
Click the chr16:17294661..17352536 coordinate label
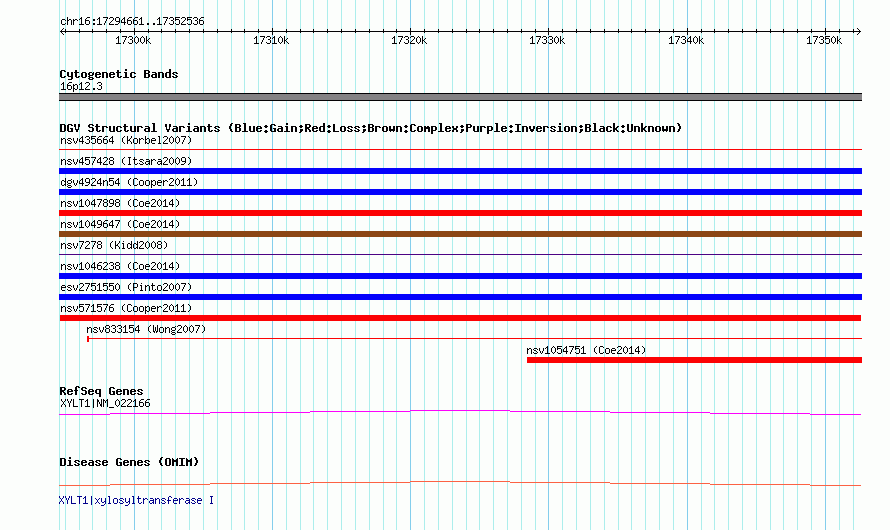click(132, 21)
